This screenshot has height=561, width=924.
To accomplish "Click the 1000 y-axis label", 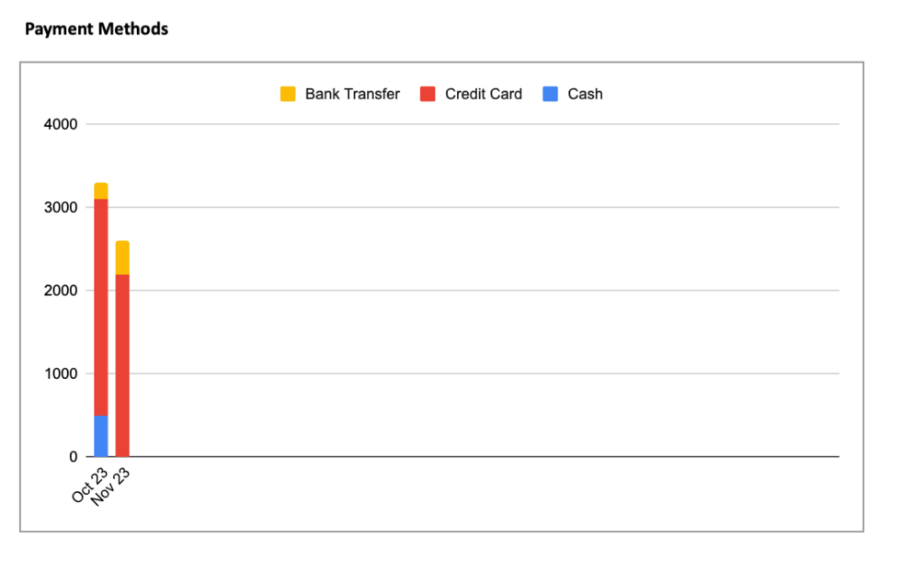I will (61, 373).
